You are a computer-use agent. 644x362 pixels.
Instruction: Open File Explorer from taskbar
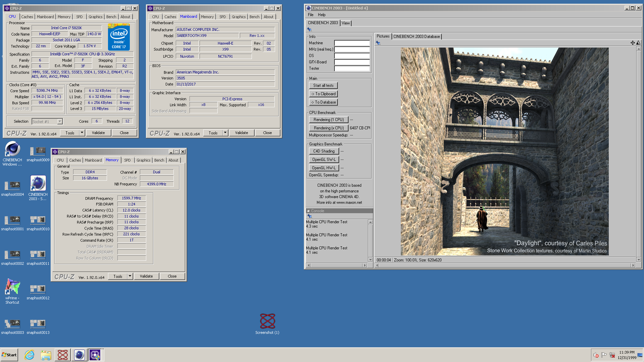click(46, 355)
